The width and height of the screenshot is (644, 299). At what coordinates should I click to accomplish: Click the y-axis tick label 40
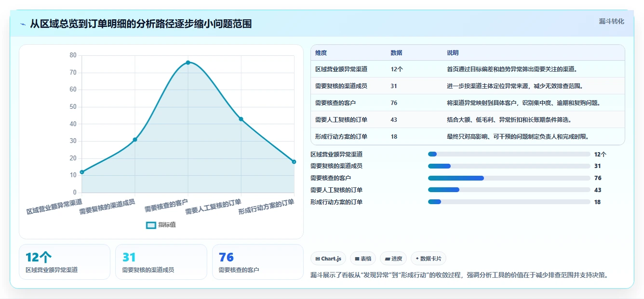(73, 124)
